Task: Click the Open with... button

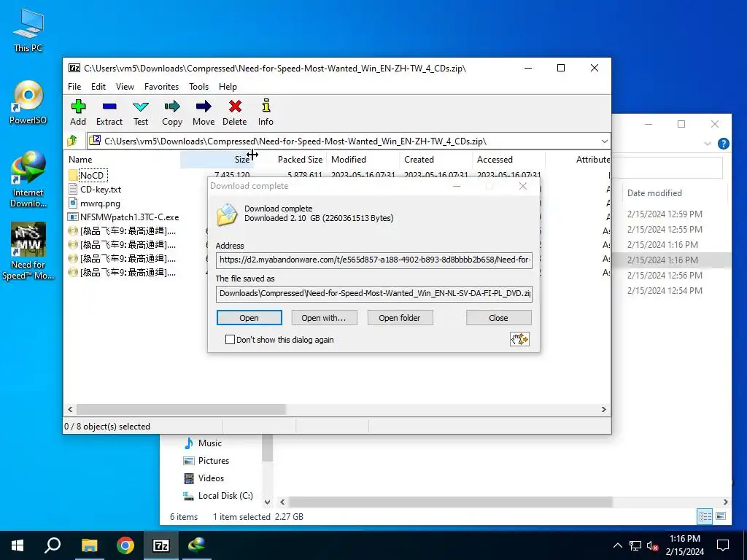Action: pos(324,318)
